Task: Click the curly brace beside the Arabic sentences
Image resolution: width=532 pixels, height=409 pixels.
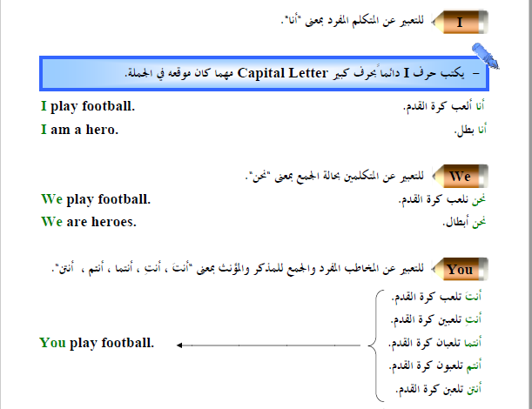Action: [x=377, y=346]
